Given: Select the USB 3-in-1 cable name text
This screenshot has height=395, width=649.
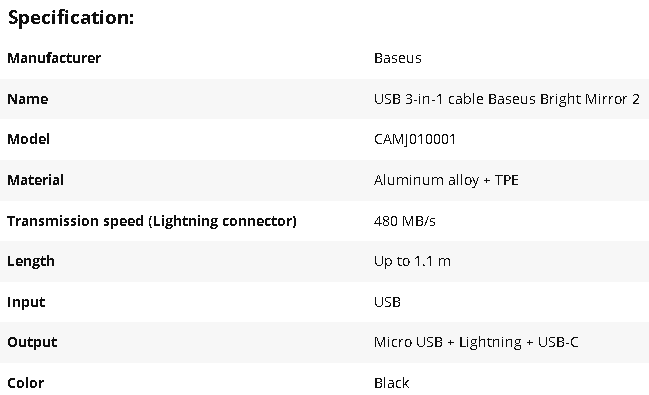Looking at the screenshot, I should point(507,99).
